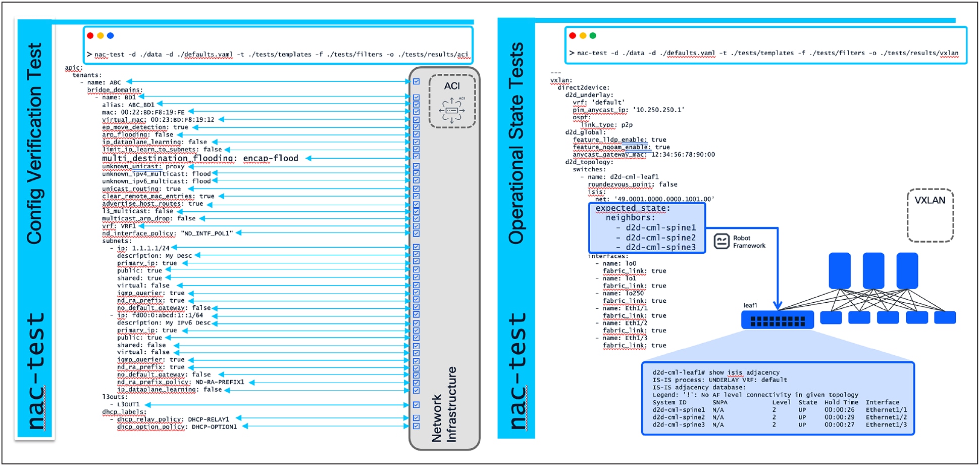Click the yellow traffic-light icon on left terminal
This screenshot has height=466, width=980.
coord(99,35)
